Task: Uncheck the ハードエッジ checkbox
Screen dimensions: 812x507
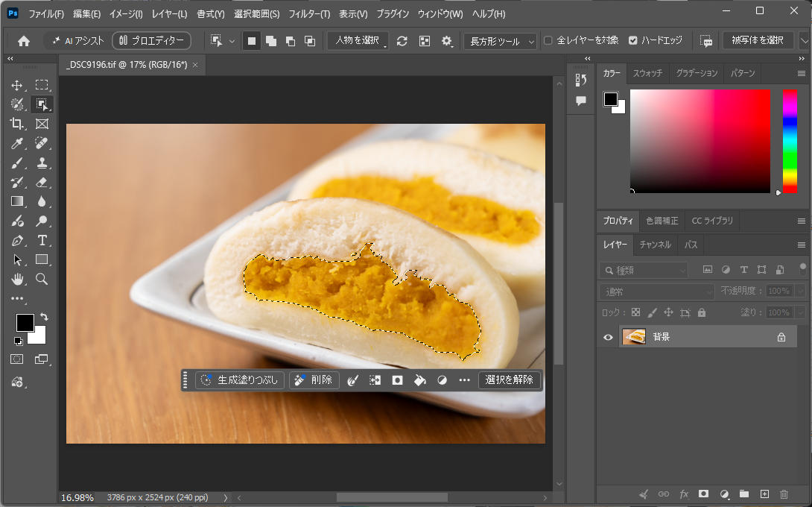Action: coord(632,40)
